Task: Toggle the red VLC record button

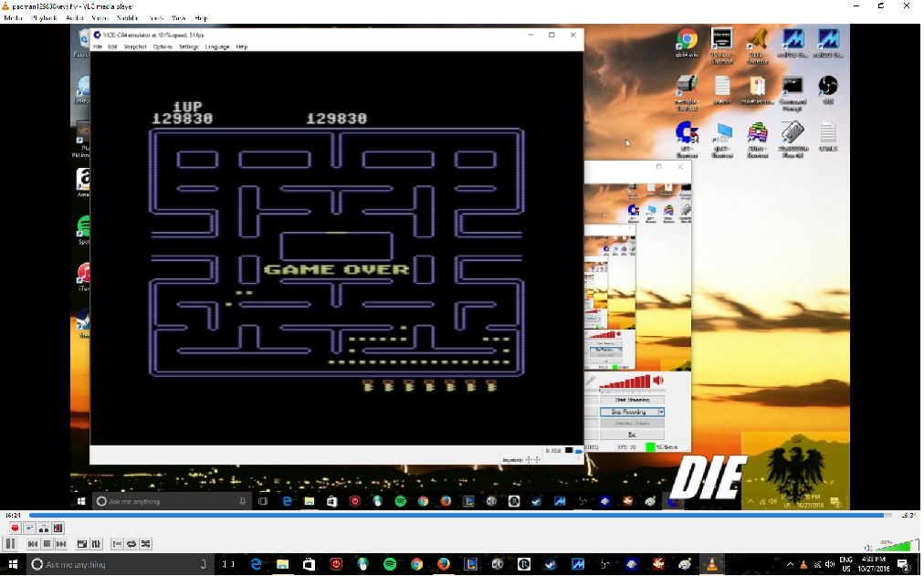Action: [x=16, y=528]
